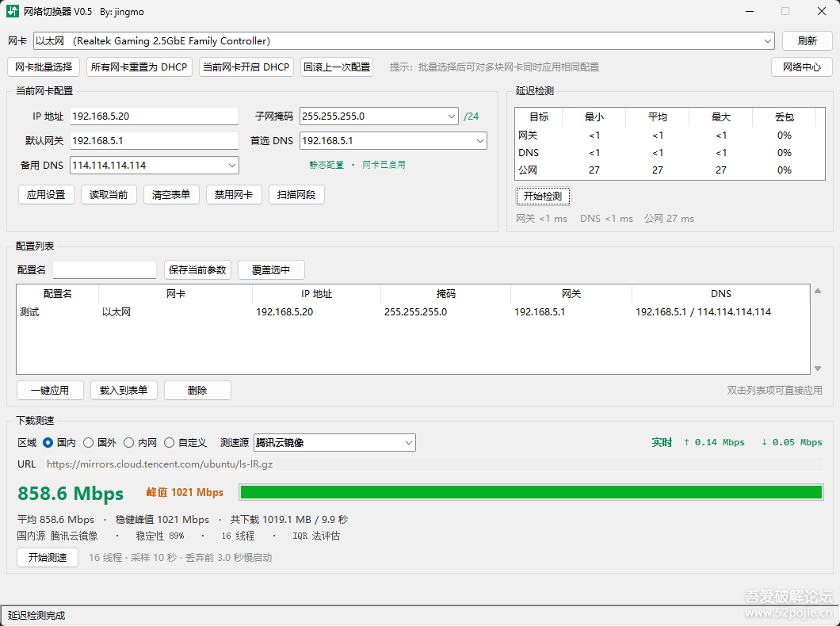Image resolution: width=840 pixels, height=626 pixels.
Task: Click the 丢包 column header
Action: 785,116
